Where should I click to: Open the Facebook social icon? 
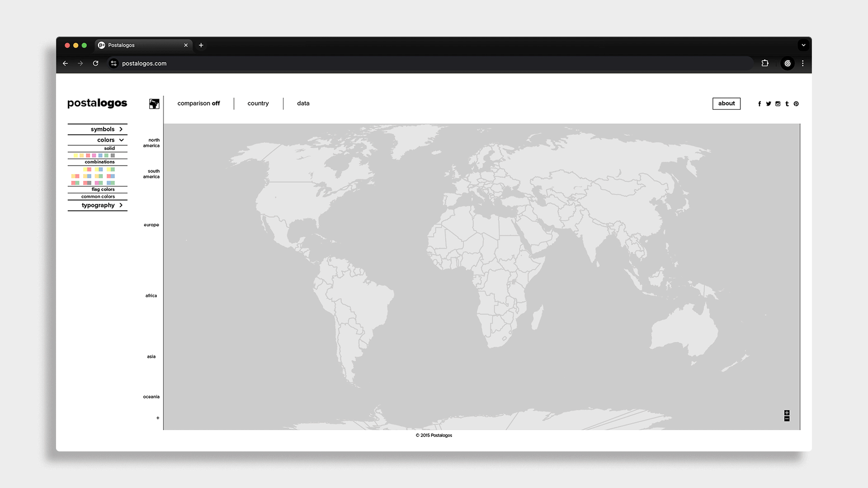pyautogui.click(x=759, y=104)
